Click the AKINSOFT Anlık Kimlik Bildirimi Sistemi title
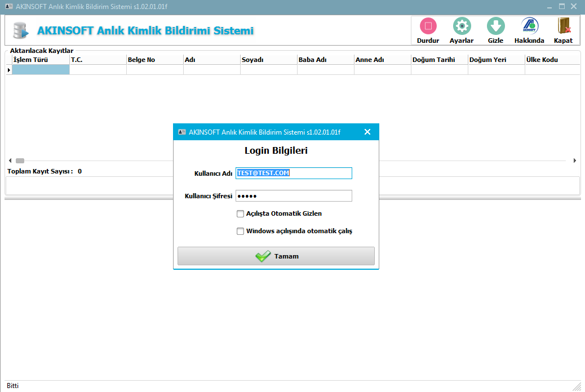Viewport: 585px width, 392px height. point(145,30)
